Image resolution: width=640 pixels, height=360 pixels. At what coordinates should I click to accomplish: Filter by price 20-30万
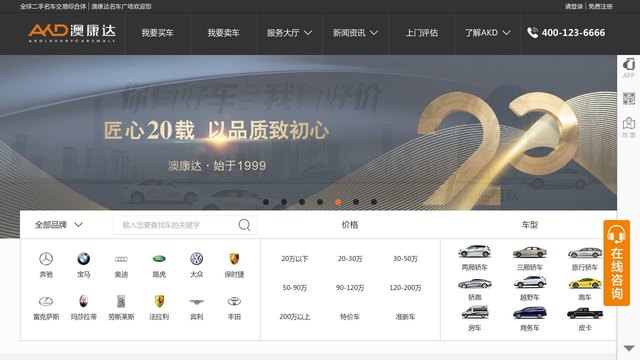click(350, 259)
